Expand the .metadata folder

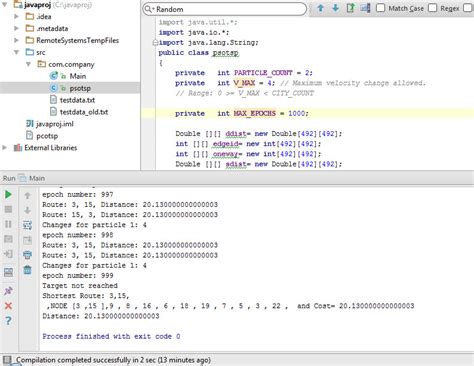tap(16, 28)
